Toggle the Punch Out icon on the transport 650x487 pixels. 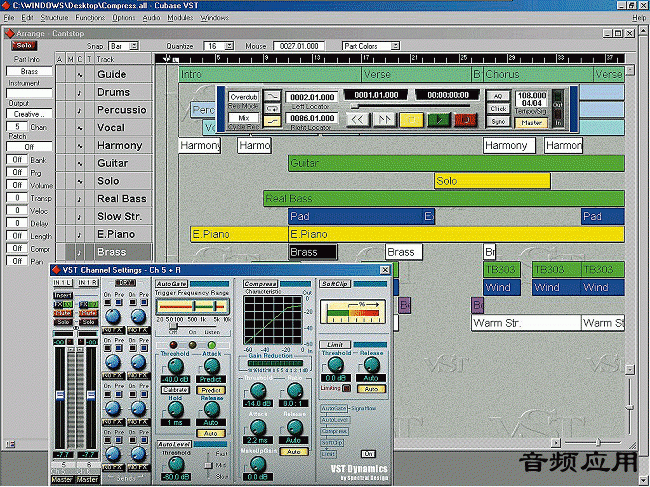point(272,121)
